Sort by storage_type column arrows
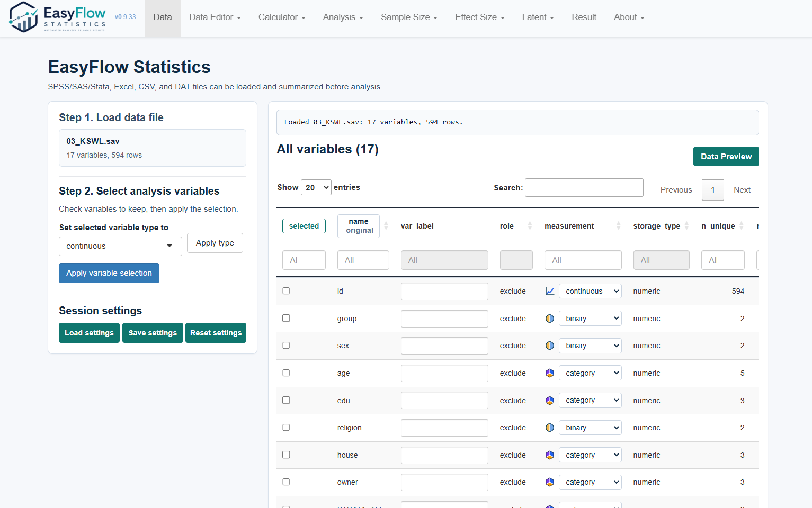The height and width of the screenshot is (508, 812). point(686,226)
